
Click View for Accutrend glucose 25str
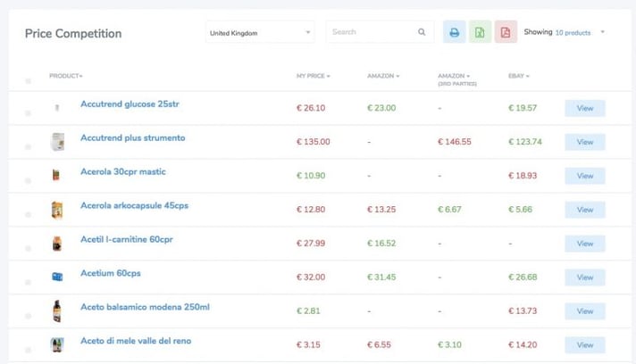pos(585,108)
